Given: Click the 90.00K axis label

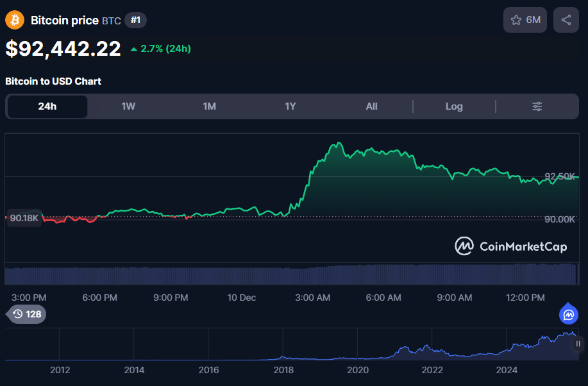Looking at the screenshot, I should pyautogui.click(x=560, y=219).
